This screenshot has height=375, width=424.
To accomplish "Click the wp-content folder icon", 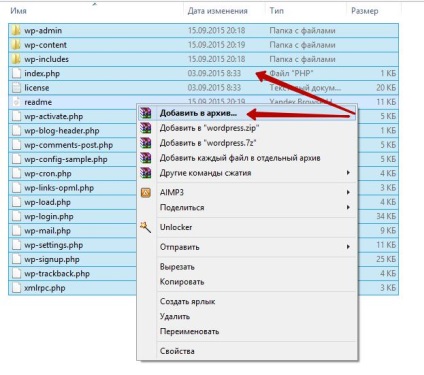I will [x=16, y=45].
